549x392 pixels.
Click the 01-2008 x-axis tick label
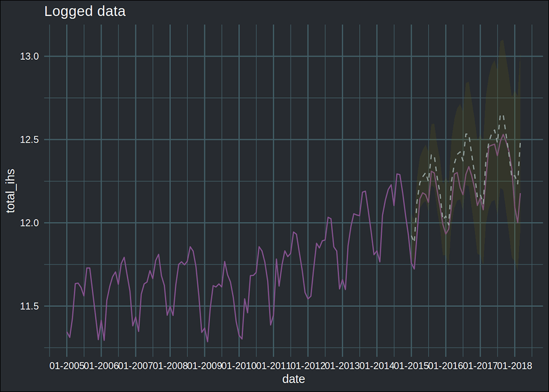pyautogui.click(x=170, y=366)
